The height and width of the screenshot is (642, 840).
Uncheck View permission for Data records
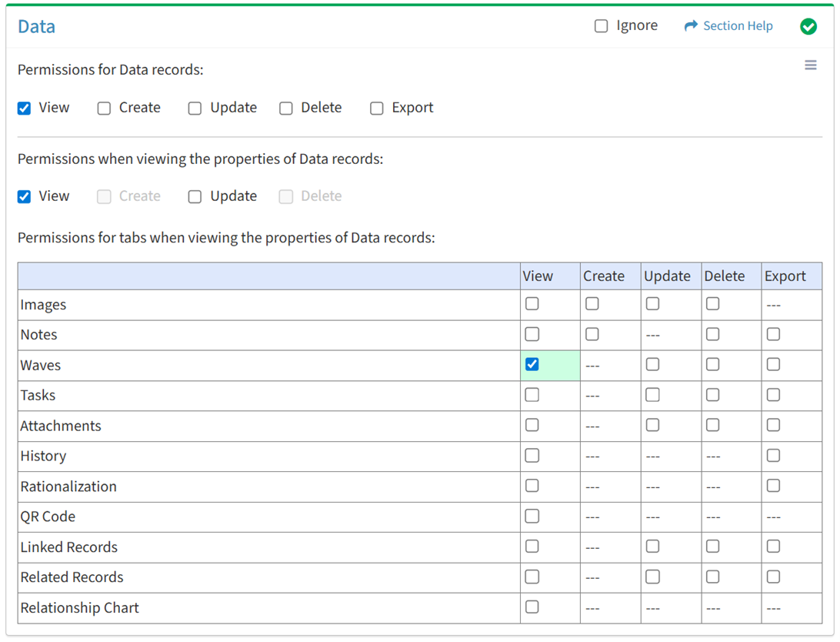pyautogui.click(x=25, y=109)
